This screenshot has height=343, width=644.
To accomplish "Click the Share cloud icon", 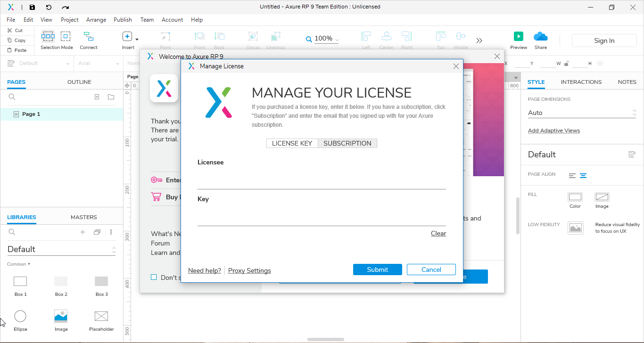I will [x=541, y=36].
